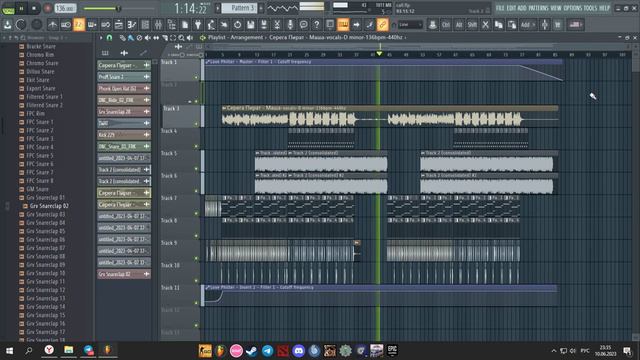The height and width of the screenshot is (360, 640).
Task: Open the TOOLS menu
Action: [x=590, y=8]
